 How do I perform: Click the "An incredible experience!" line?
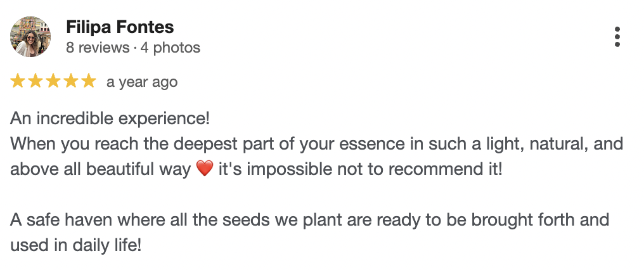point(110,119)
